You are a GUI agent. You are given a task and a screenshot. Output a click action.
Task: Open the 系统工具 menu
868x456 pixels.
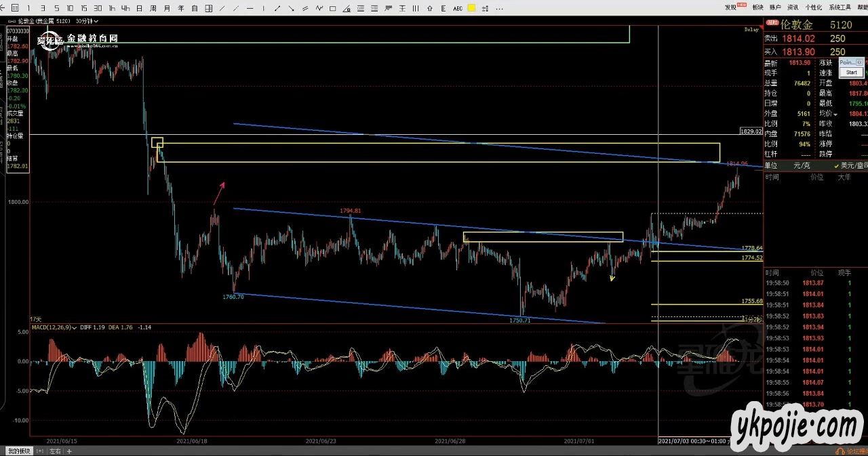840,7
